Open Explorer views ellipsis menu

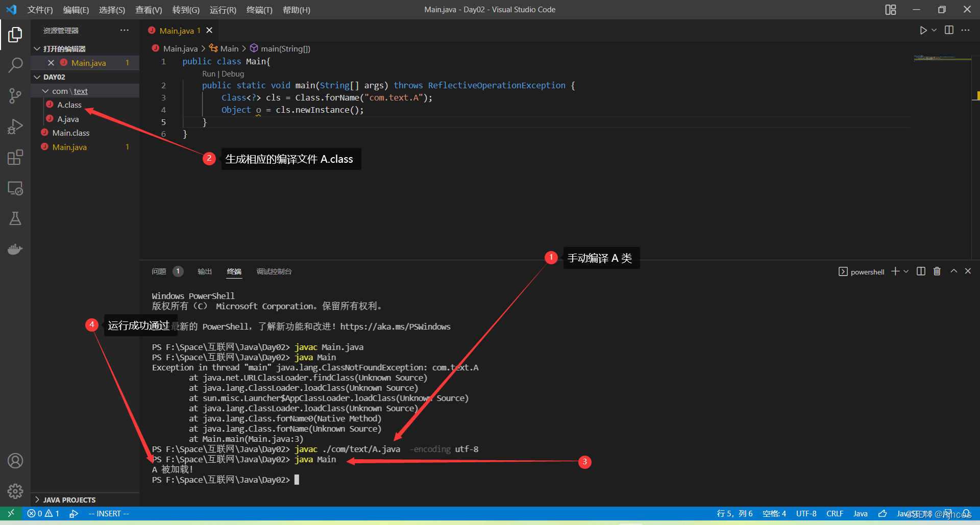pyautogui.click(x=125, y=31)
